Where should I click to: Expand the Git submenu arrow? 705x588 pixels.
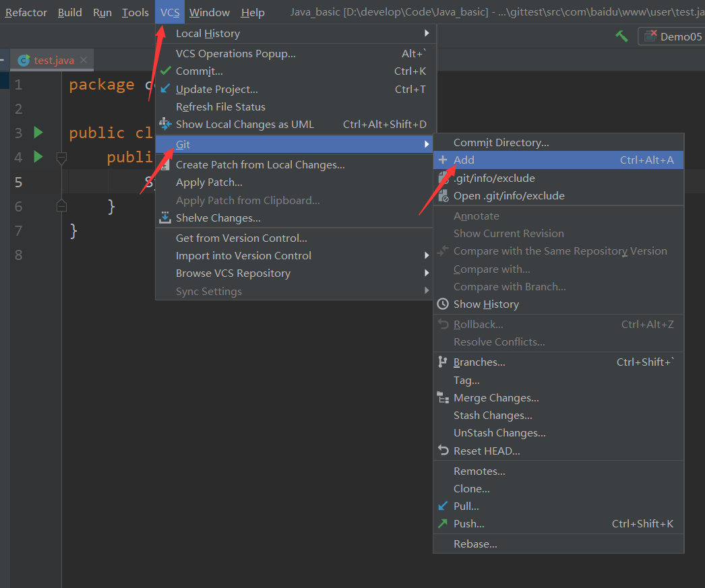(x=427, y=144)
